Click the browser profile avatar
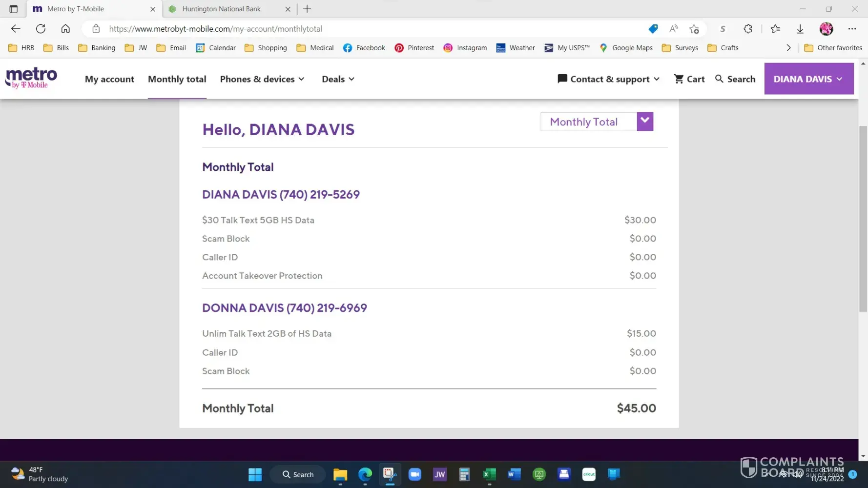 826,29
